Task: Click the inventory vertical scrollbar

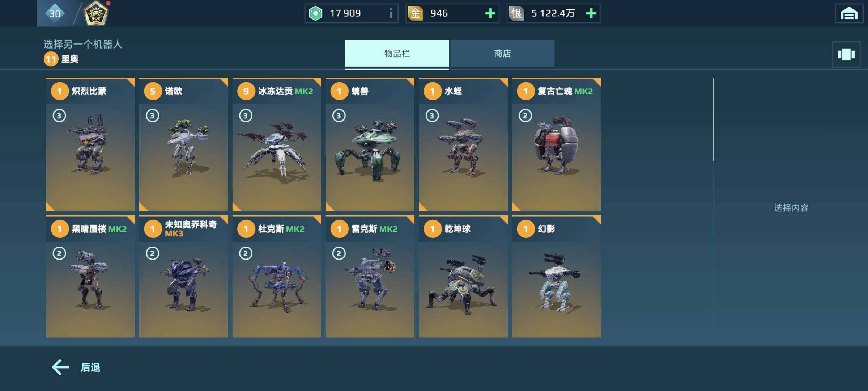Action: pos(714,119)
